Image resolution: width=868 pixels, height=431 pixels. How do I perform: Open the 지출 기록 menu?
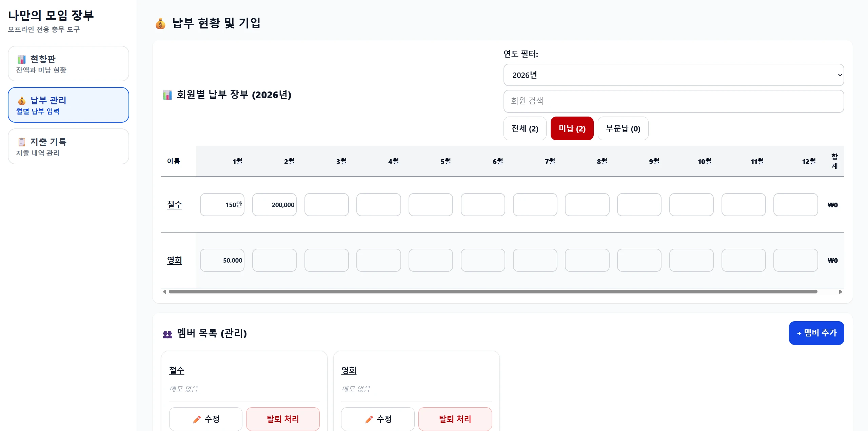(68, 146)
